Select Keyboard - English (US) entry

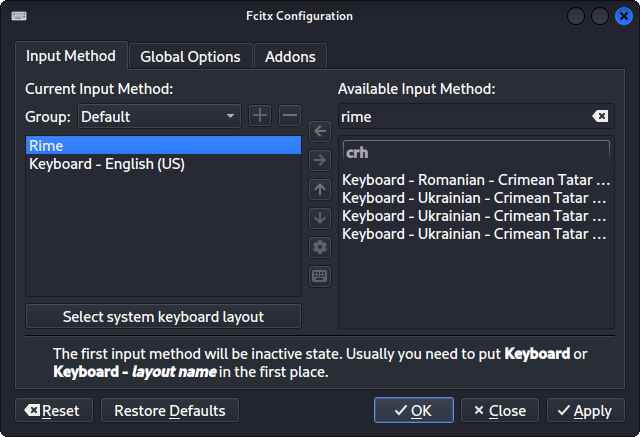107,164
